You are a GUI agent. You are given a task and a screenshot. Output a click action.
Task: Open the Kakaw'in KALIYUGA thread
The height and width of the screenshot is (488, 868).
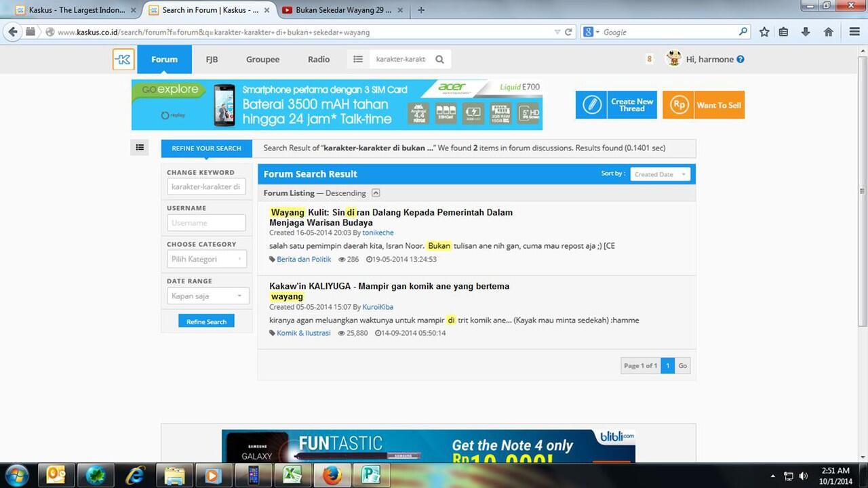[x=389, y=291]
